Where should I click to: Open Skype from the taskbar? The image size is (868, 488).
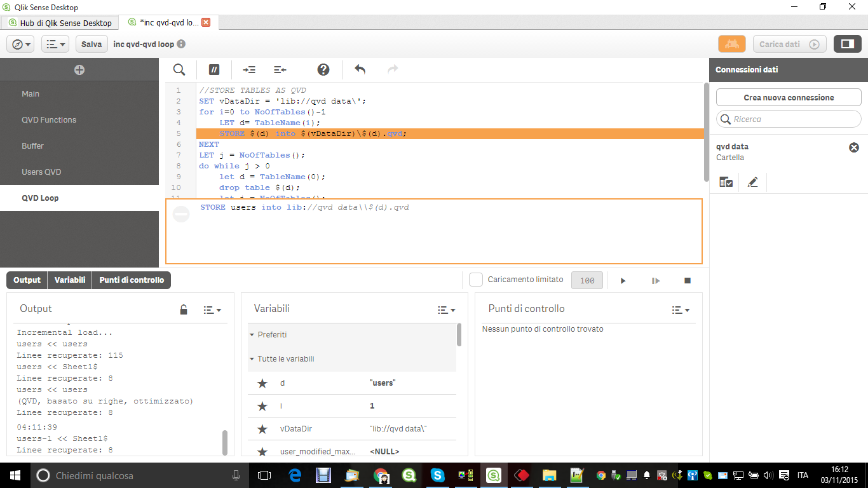click(437, 475)
